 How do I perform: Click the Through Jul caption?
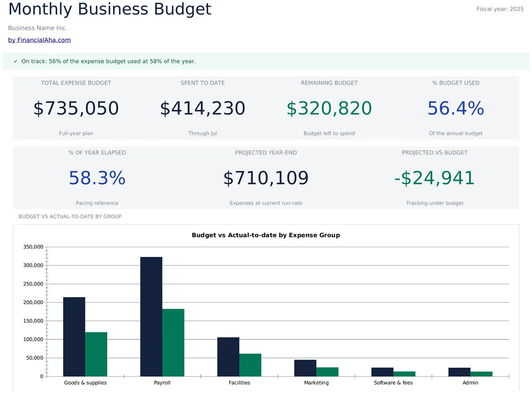[x=203, y=133]
